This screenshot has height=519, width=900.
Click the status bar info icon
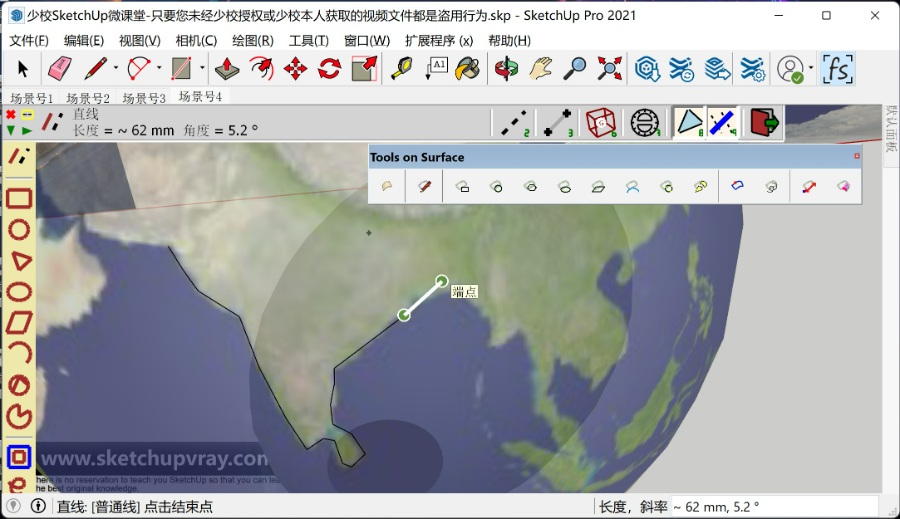(38, 506)
